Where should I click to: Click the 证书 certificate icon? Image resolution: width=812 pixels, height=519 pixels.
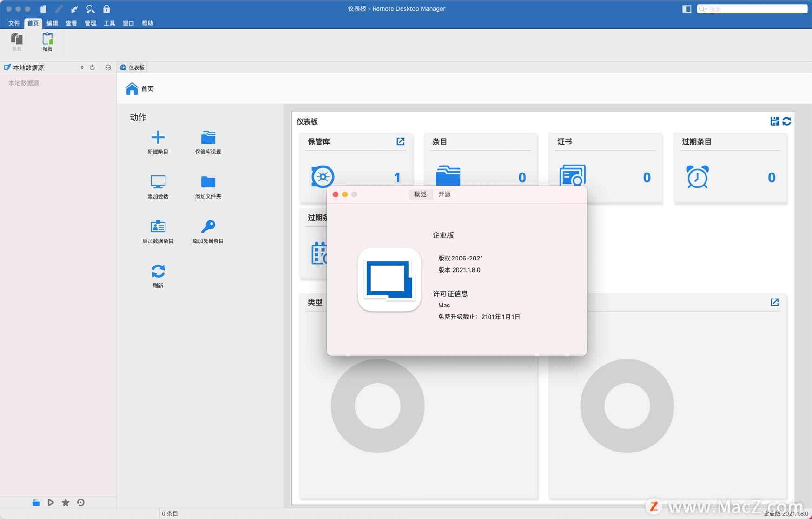573,175
